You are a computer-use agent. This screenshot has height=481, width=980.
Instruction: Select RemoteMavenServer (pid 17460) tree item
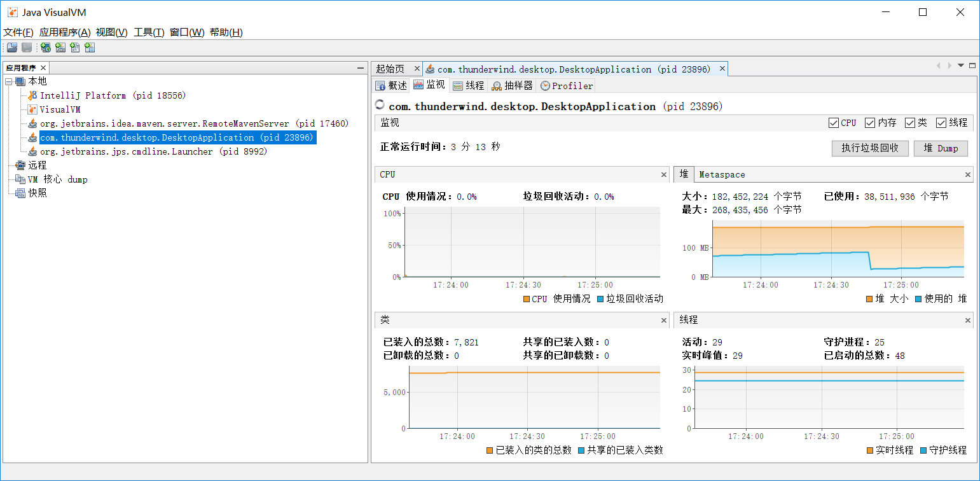click(194, 123)
